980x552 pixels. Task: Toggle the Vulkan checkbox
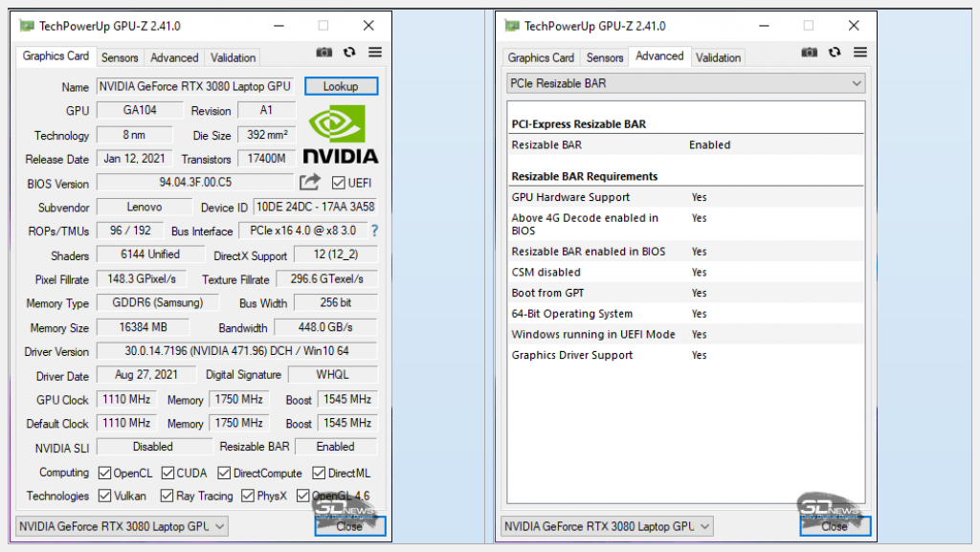tap(104, 496)
